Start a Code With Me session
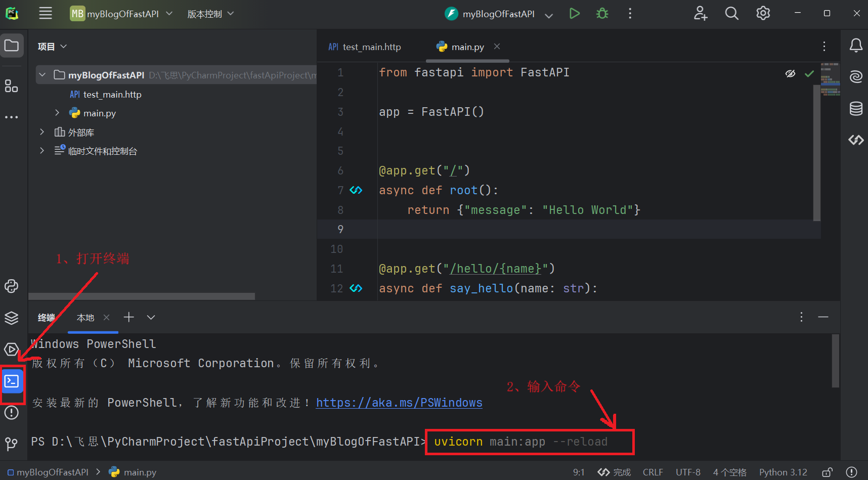 (x=700, y=14)
